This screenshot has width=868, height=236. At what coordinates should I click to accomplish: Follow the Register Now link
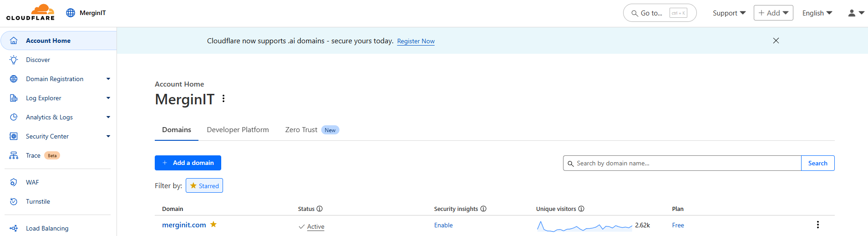[x=416, y=41]
